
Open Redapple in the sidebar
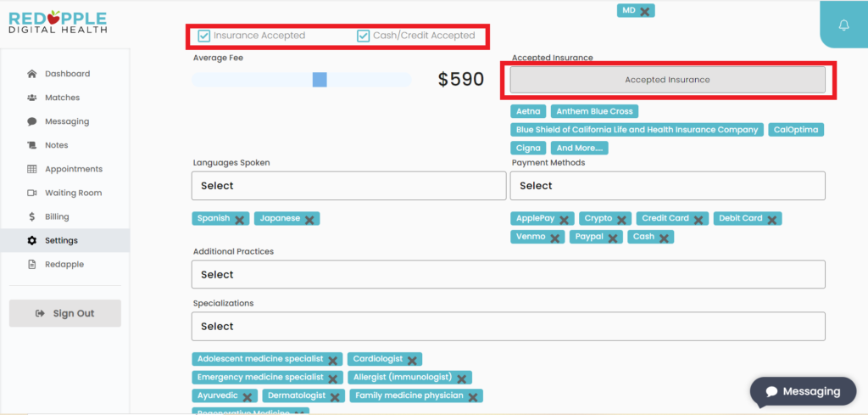(x=64, y=264)
